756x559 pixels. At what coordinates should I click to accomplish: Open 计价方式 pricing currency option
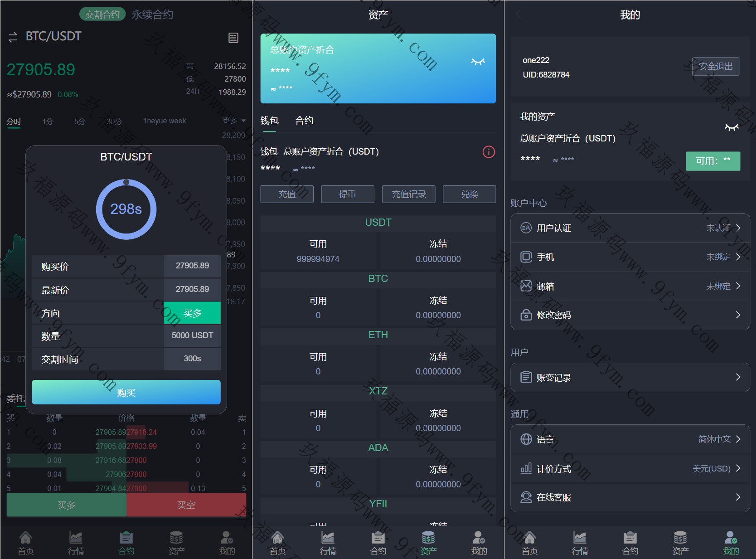point(630,468)
